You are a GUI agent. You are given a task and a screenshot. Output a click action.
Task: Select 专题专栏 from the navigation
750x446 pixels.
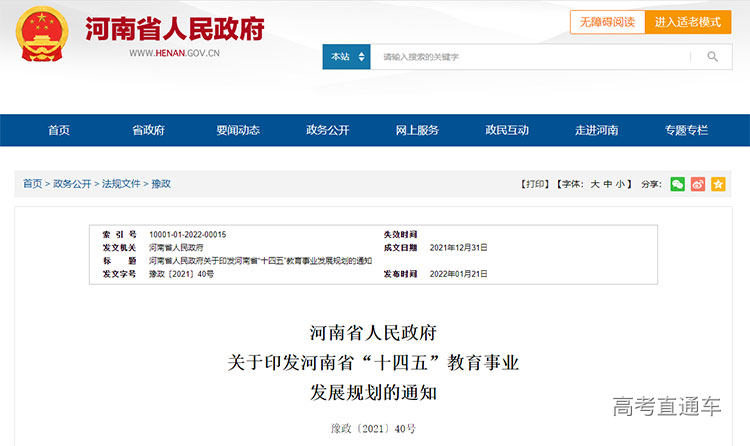[x=686, y=130]
